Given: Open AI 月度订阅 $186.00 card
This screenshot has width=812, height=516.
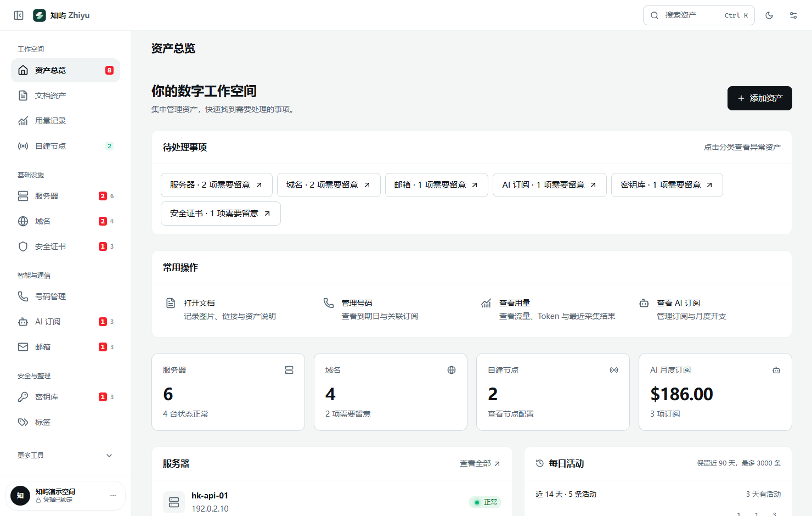Looking at the screenshot, I should coord(715,392).
